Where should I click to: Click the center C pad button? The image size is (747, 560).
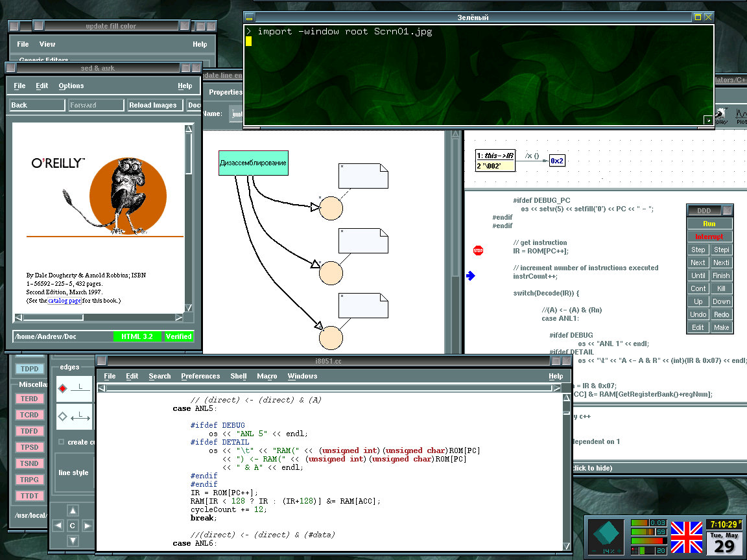[x=73, y=526]
